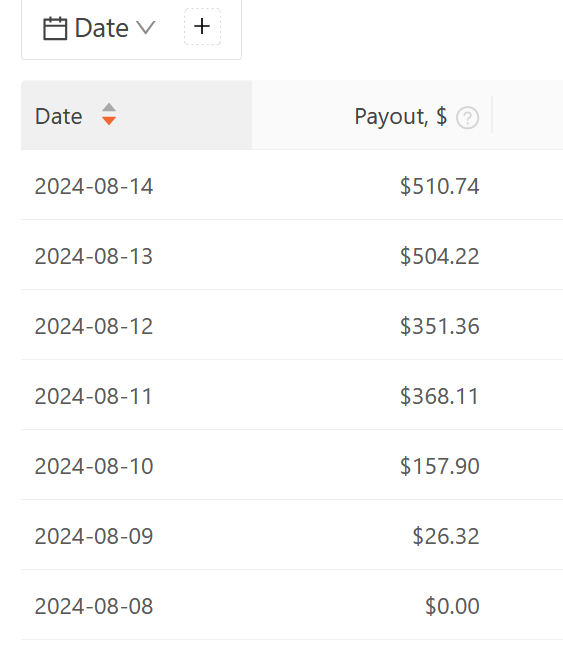
Task: Add a new grouping with plus button
Action: tap(202, 26)
